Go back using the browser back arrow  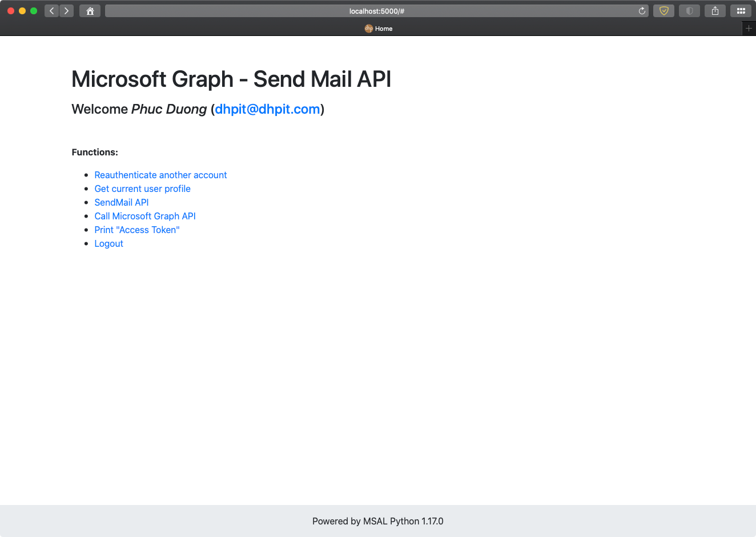click(x=52, y=11)
